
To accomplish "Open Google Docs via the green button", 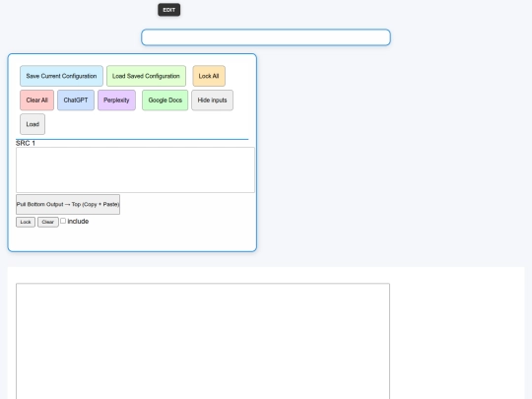I will click(x=166, y=100).
